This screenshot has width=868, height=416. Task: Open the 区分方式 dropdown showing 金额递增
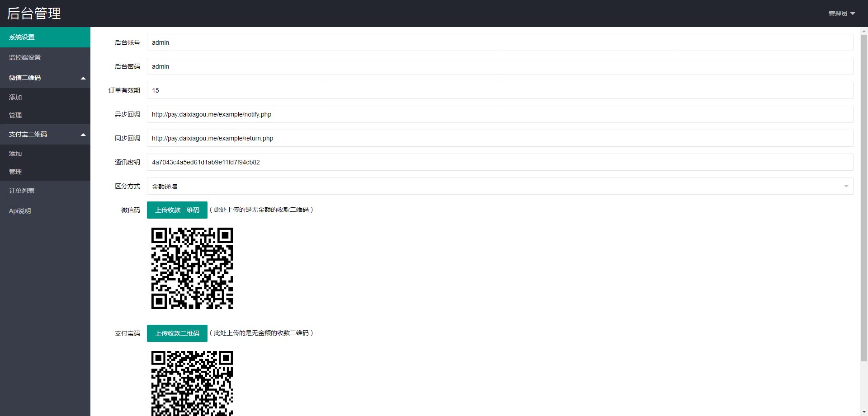(500, 186)
